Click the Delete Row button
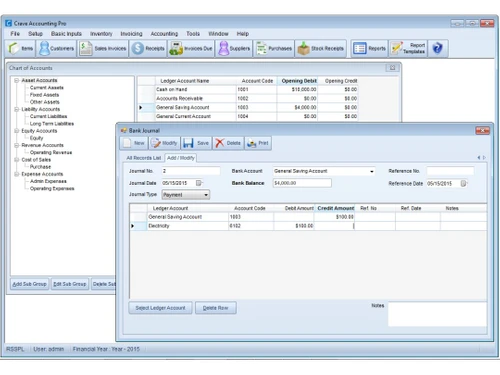This screenshot has height=375, width=500. click(216, 308)
